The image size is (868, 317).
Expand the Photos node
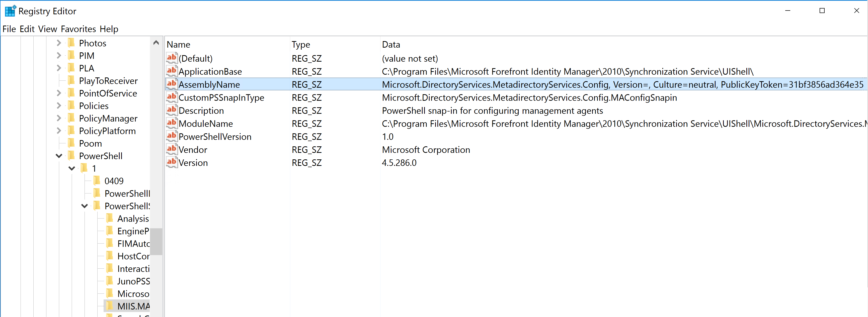coord(59,43)
